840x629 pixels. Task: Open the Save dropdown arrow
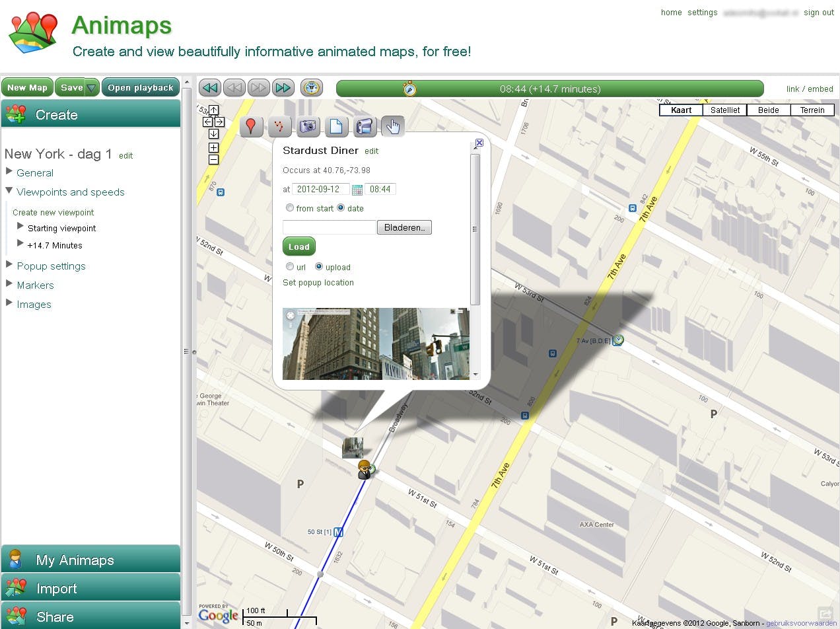click(92, 87)
